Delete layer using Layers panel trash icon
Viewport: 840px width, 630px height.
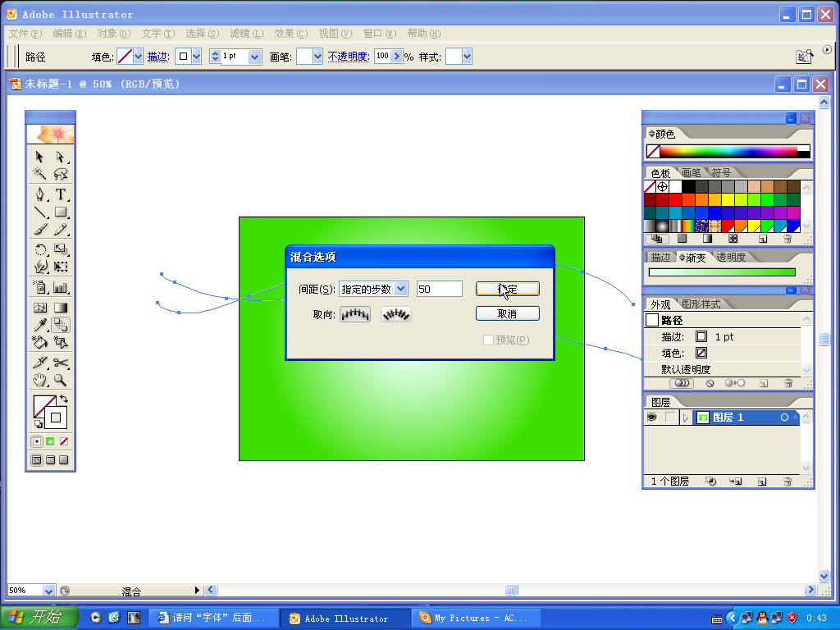(x=787, y=481)
